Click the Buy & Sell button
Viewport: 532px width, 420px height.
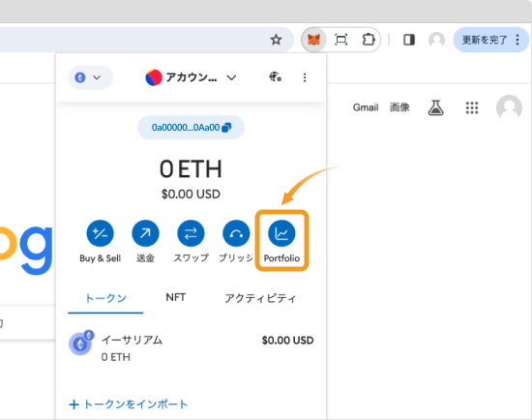pos(100,241)
